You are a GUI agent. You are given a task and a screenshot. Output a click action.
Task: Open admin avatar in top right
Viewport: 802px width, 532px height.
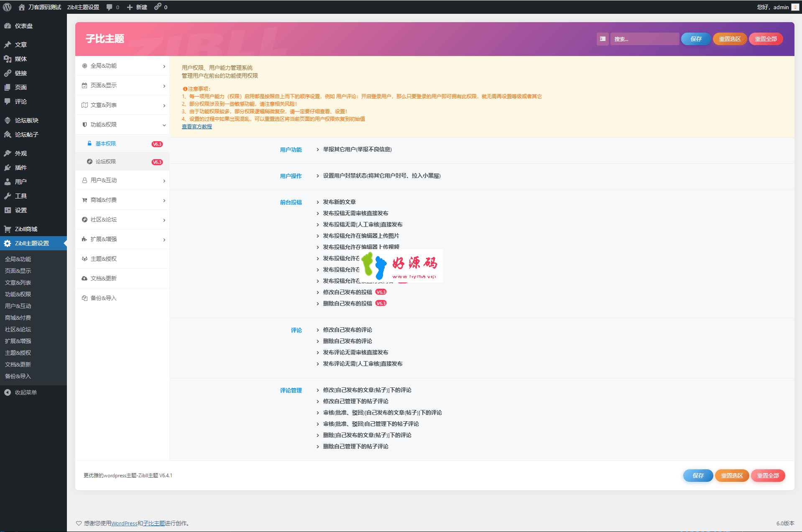point(795,7)
